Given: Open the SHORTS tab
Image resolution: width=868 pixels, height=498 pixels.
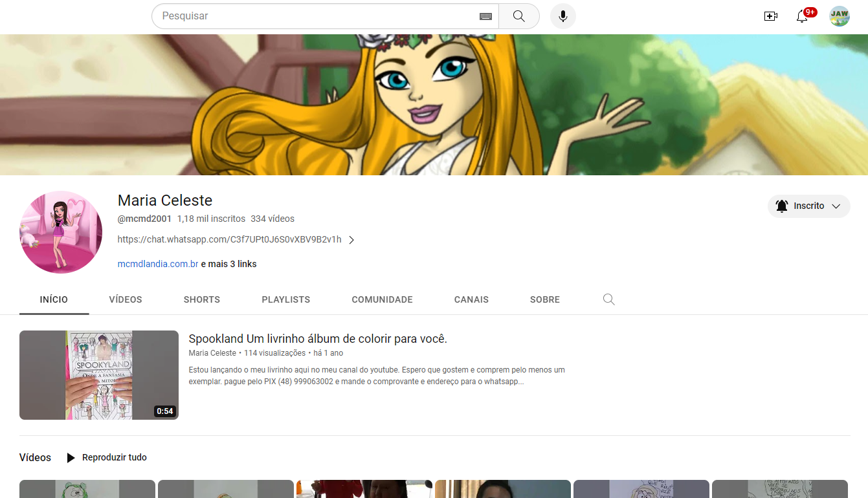Looking at the screenshot, I should (x=202, y=299).
